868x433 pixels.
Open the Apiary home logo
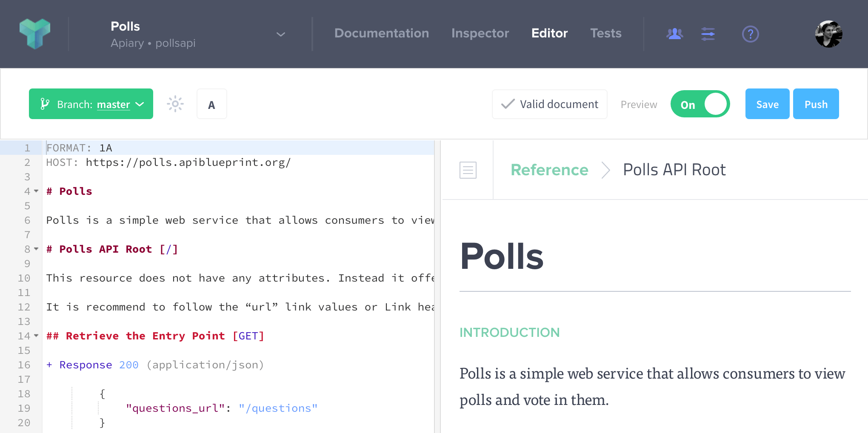(x=35, y=34)
